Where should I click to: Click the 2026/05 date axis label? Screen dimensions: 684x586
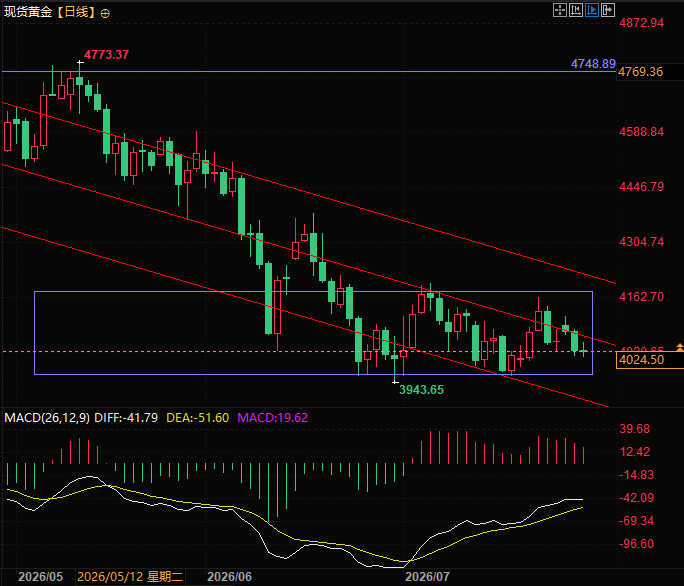pos(41,577)
